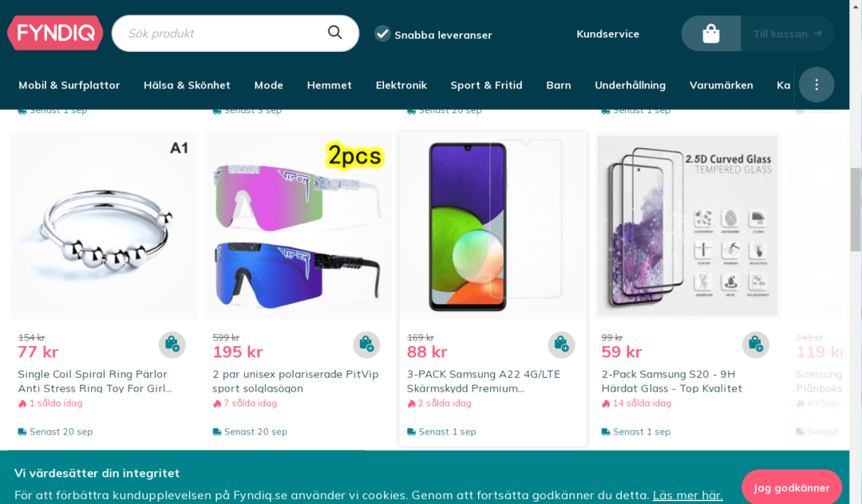The height and width of the screenshot is (504, 862).
Task: Accept cookies with Jag godkänner button
Action: (x=791, y=487)
